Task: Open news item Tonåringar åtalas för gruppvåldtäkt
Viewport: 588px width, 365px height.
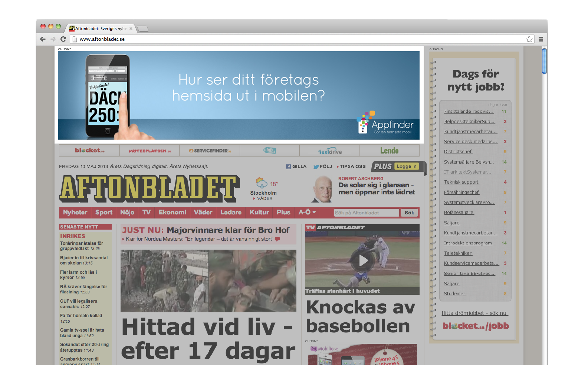Action: 82,246
